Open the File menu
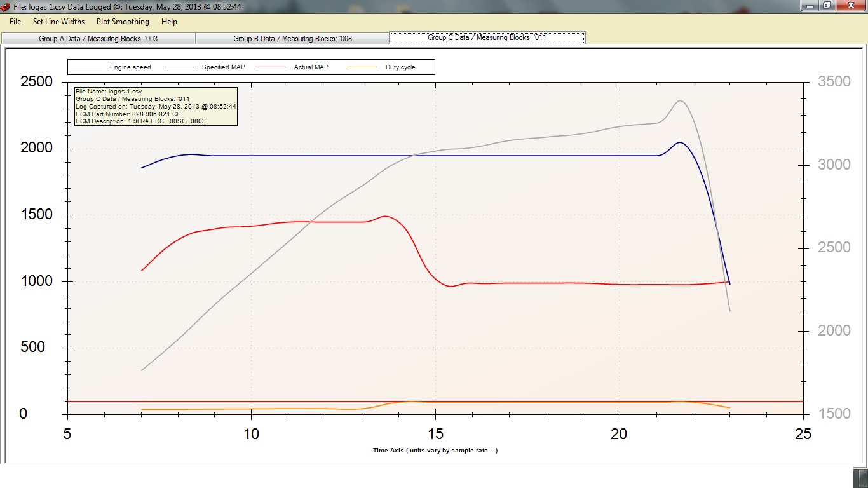The image size is (868, 488). point(15,22)
